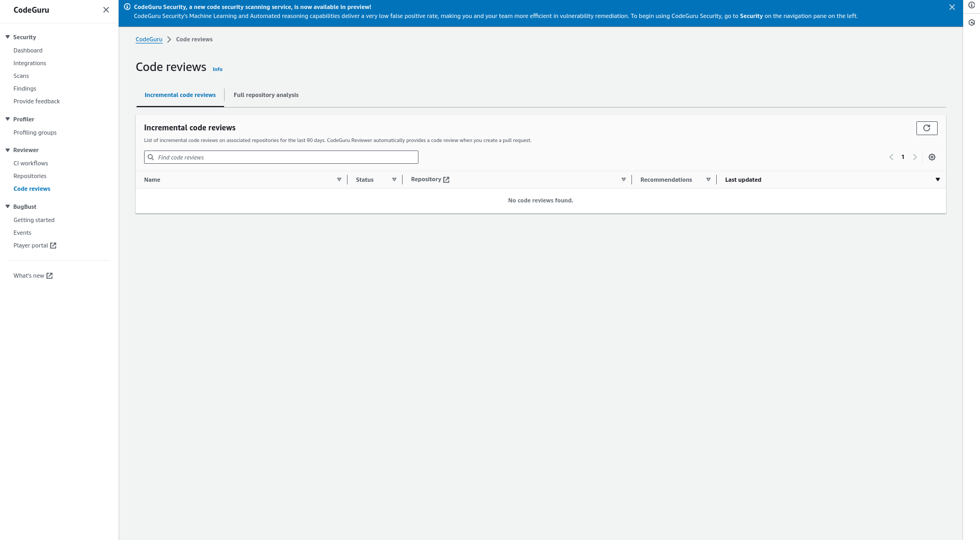Viewport: 980px width, 540px height.
Task: Click the Last updated column header
Action: (743, 180)
